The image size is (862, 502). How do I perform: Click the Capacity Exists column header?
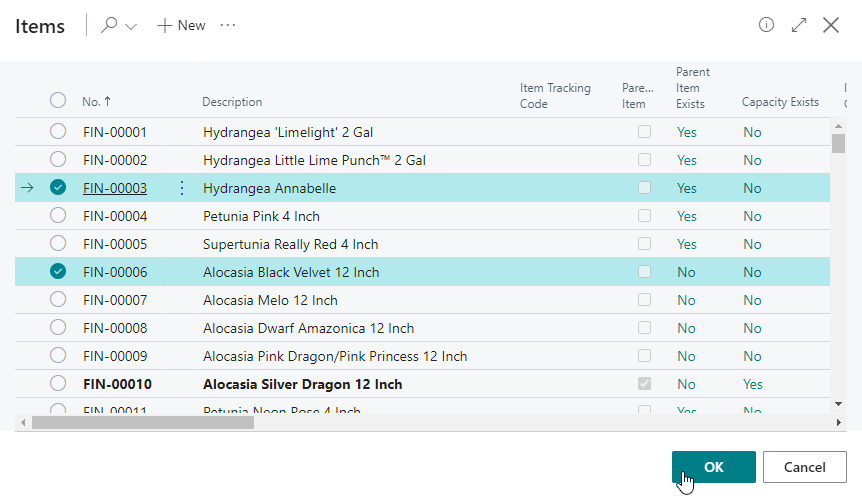point(780,102)
